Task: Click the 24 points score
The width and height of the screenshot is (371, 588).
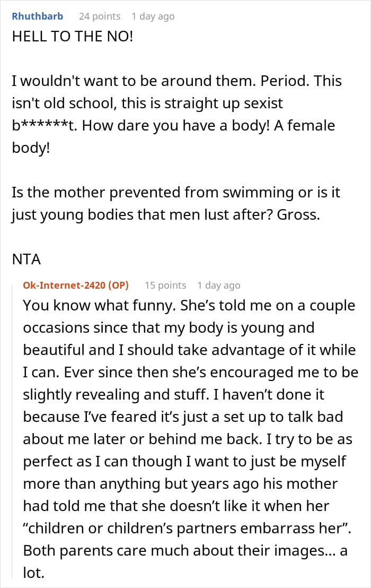Action: tap(100, 16)
